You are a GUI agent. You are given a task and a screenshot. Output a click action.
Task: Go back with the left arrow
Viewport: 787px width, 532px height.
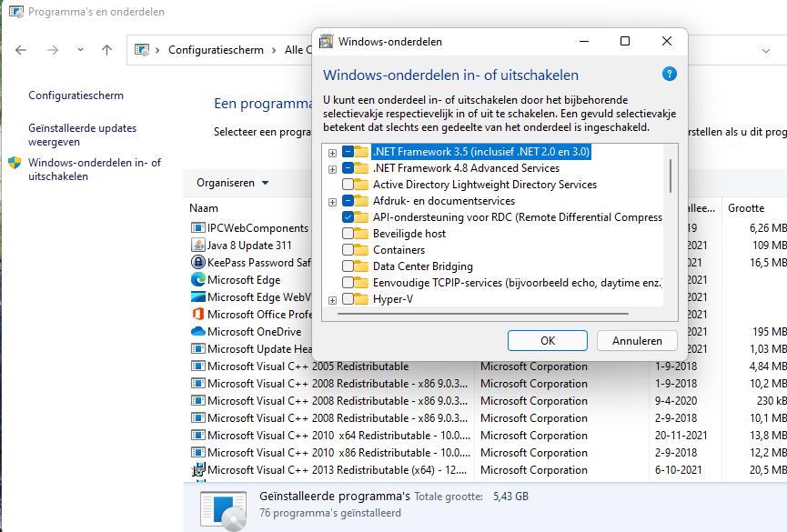tap(21, 50)
